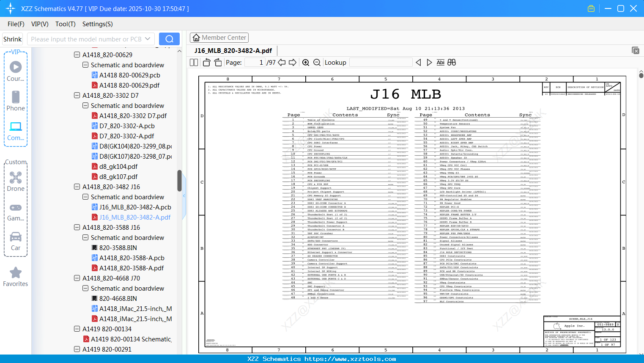Zoom out of the schematic page
The width and height of the screenshot is (644, 363).
pyautogui.click(x=317, y=63)
